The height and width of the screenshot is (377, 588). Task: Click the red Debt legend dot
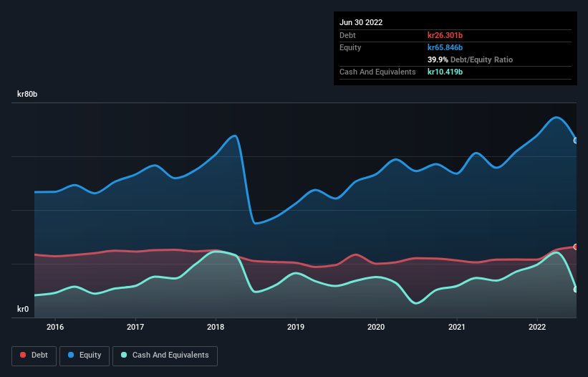23,355
